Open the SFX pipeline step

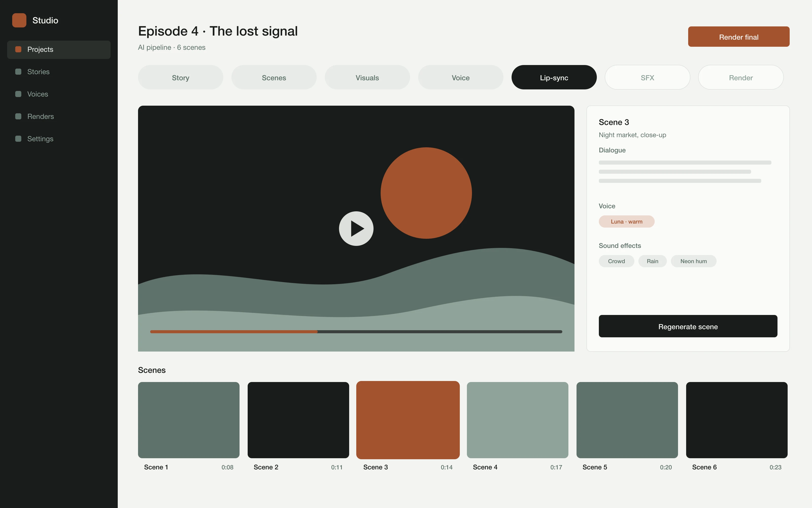(x=647, y=77)
